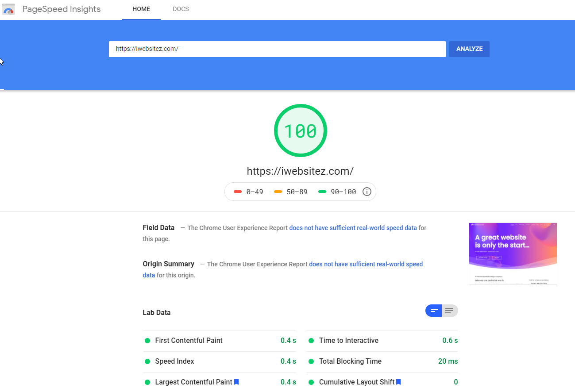Click the Origin Summary heading

168,264
